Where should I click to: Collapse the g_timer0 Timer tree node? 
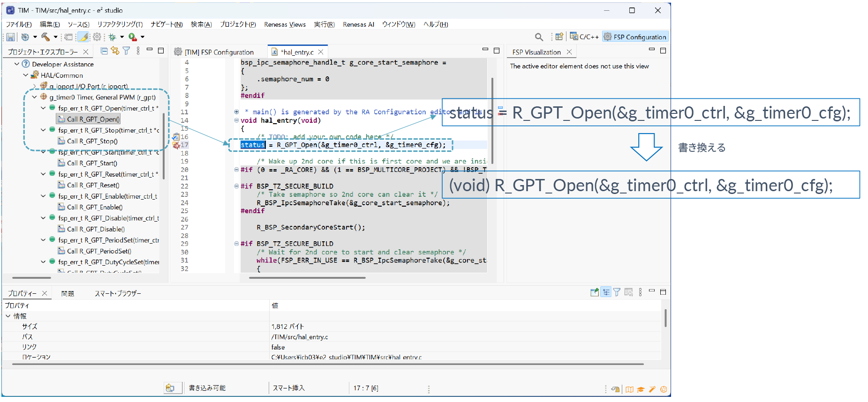[x=34, y=97]
